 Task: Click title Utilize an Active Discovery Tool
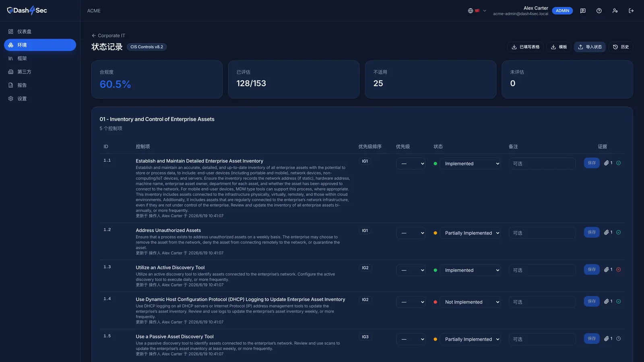tap(170, 267)
